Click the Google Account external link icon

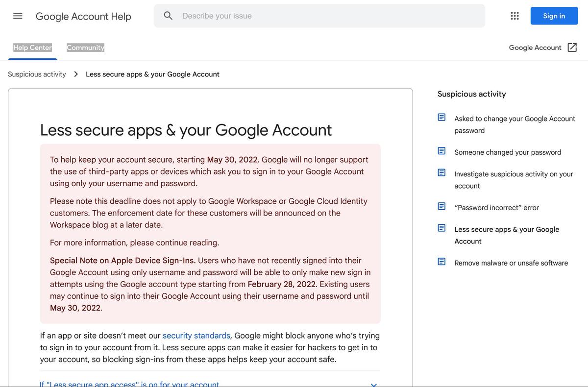572,48
